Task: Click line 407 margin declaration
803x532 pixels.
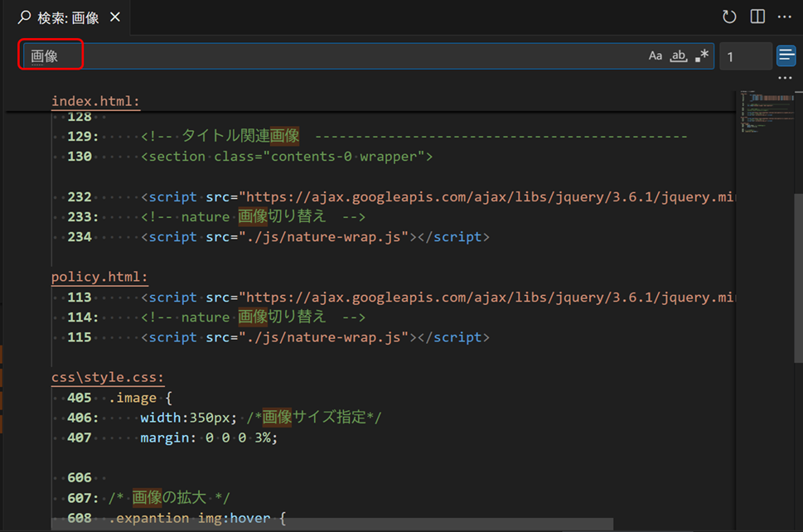Action: click(x=209, y=438)
